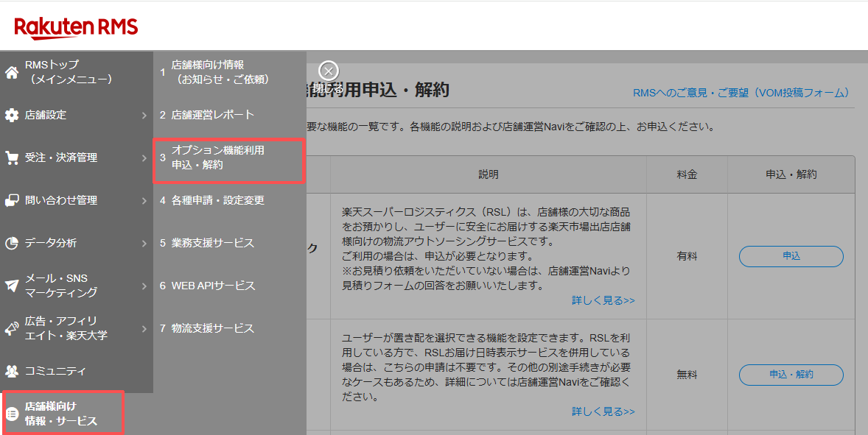Click the メール・SNSマーケティング sidebar label
Viewport: 868px width, 435px height.
61,286
